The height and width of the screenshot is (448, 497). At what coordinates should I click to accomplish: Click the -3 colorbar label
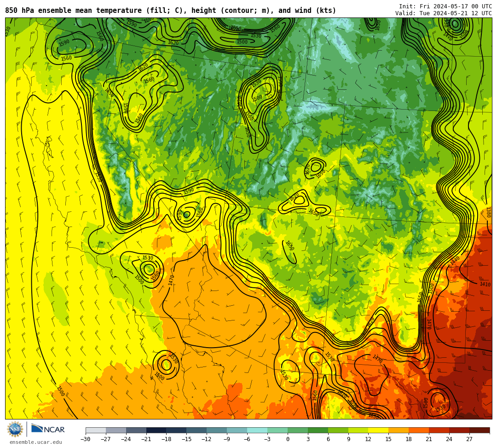(267, 439)
